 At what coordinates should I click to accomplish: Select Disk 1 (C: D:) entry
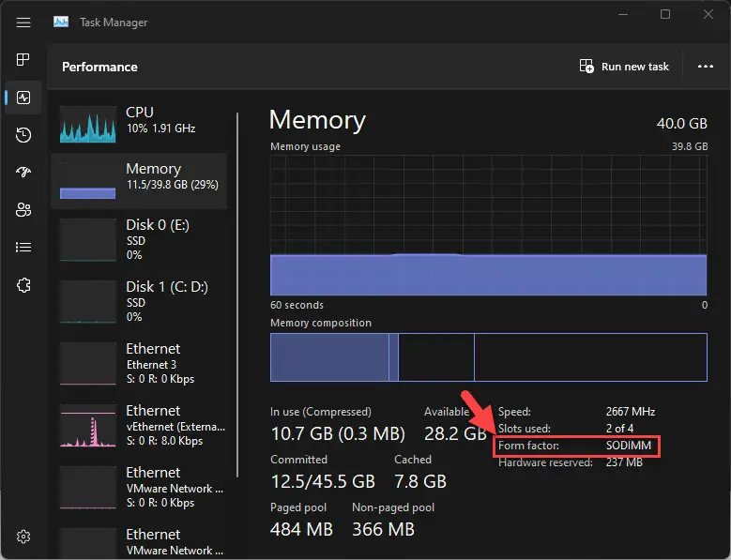click(139, 301)
